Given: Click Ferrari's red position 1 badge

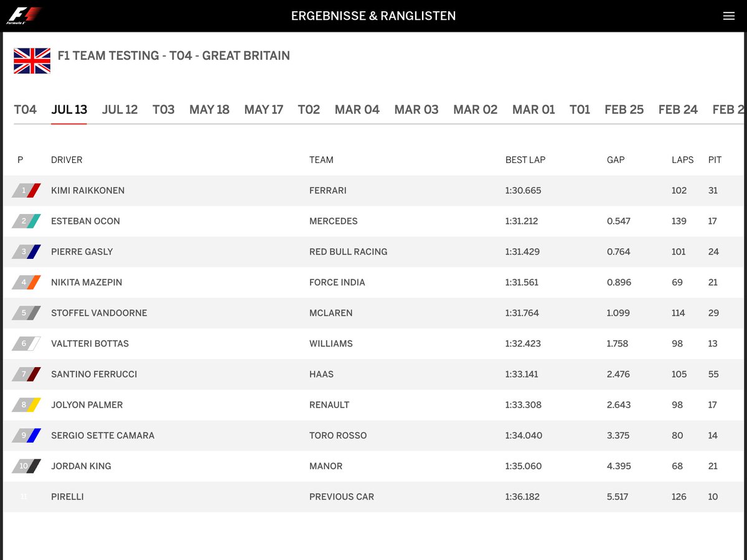Looking at the screenshot, I should click(26, 190).
